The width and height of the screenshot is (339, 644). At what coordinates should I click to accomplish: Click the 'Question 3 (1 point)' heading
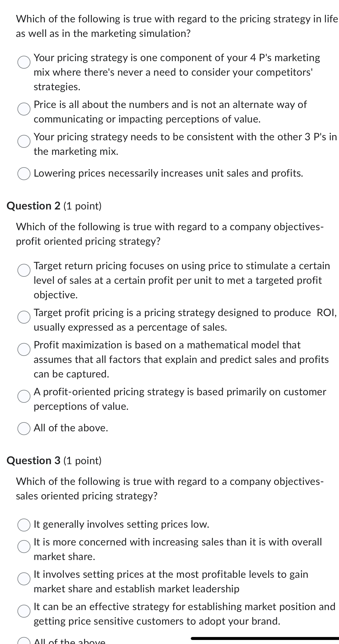click(x=54, y=461)
